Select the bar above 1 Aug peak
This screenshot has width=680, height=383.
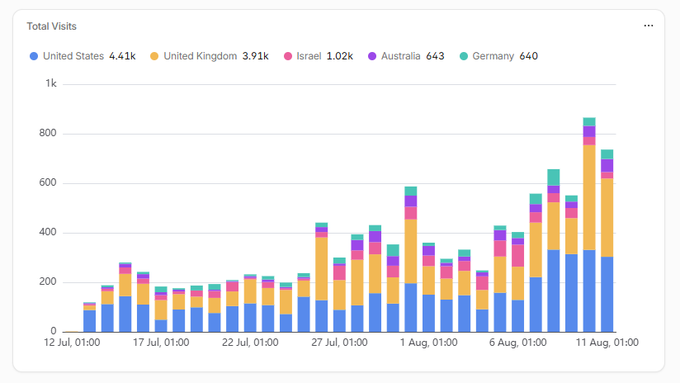(x=411, y=259)
